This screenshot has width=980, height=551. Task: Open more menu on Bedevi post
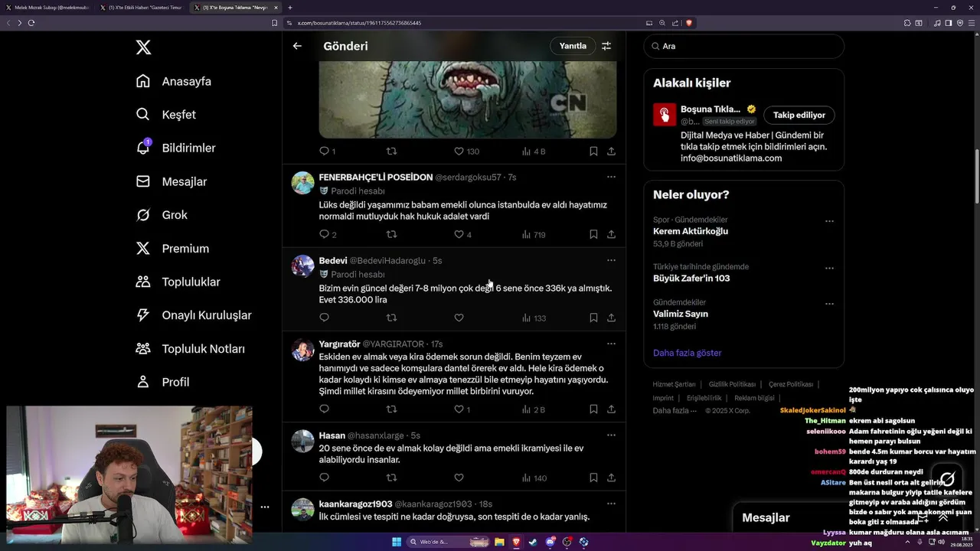point(611,260)
